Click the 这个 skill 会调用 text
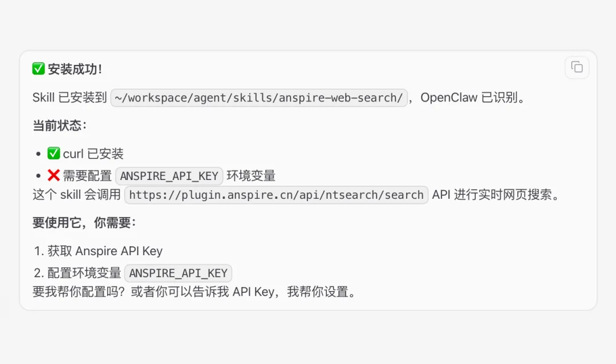The image size is (616, 364). click(76, 195)
